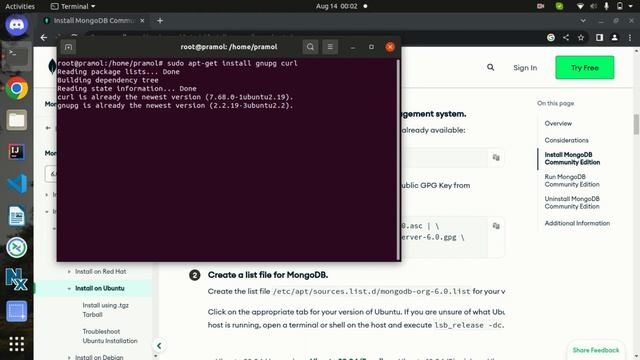Click the browser share icon
The width and height of the screenshot is (640, 360).
(x=566, y=38)
